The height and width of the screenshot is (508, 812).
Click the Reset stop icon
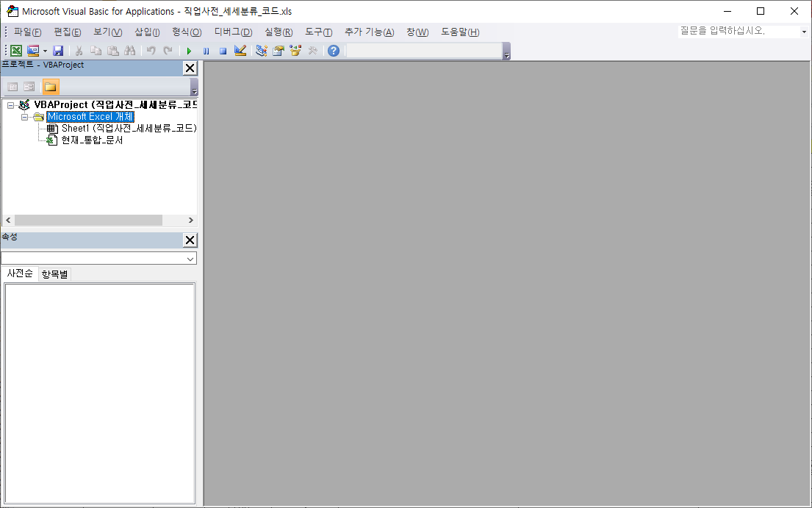coord(223,51)
